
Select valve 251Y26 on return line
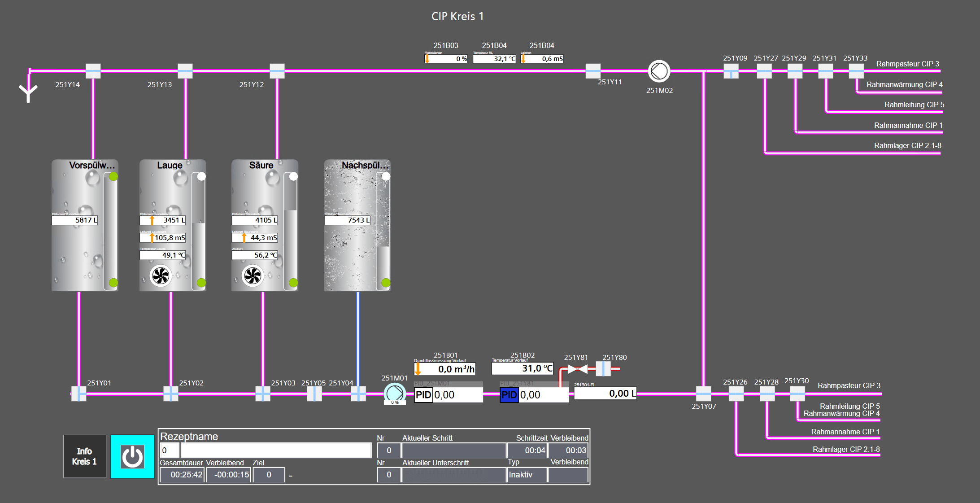point(736,394)
